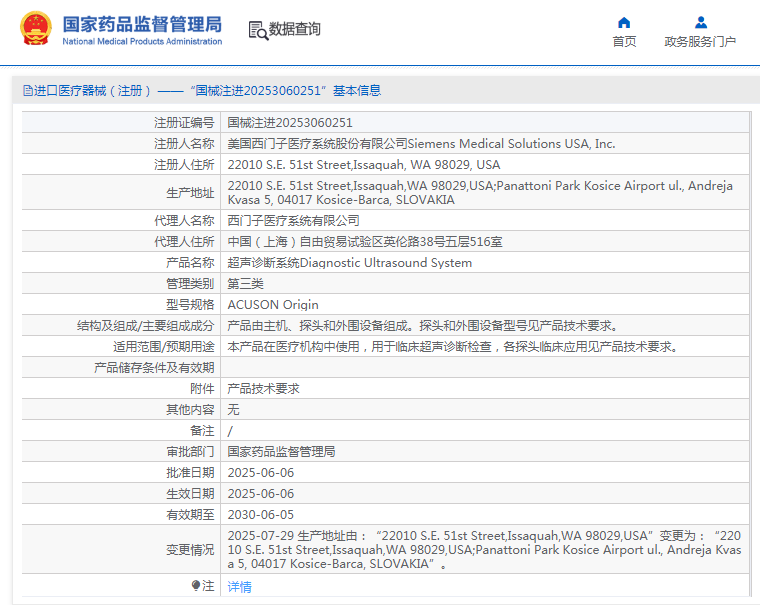The width and height of the screenshot is (760, 605).
Task: Click the 政务服务门户 person icon
Action: [700, 22]
